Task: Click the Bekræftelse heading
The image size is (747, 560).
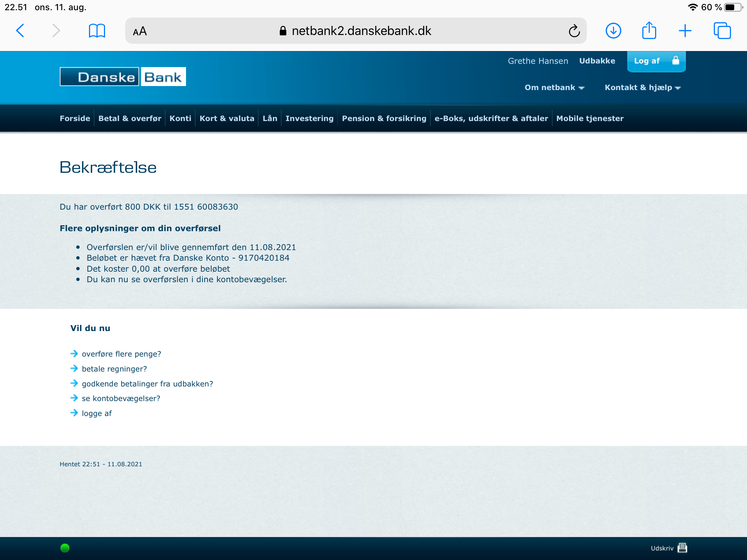Action: tap(108, 167)
